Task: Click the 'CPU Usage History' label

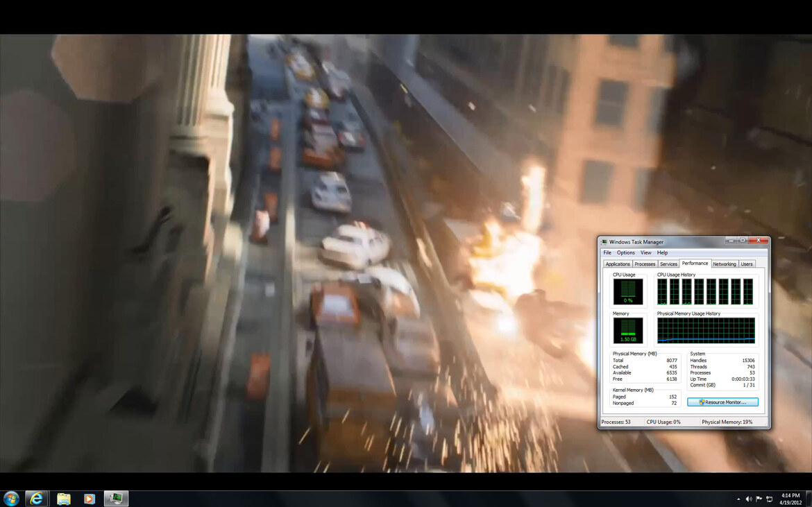Action: [677, 275]
